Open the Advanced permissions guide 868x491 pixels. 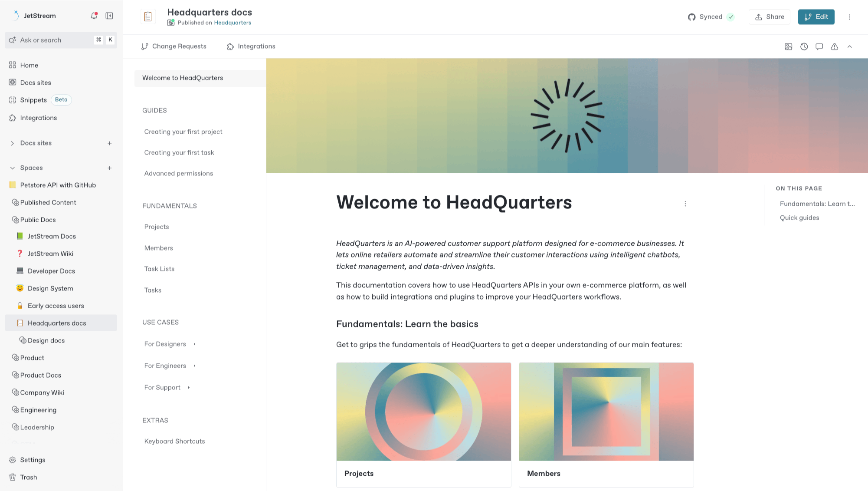[x=178, y=173]
